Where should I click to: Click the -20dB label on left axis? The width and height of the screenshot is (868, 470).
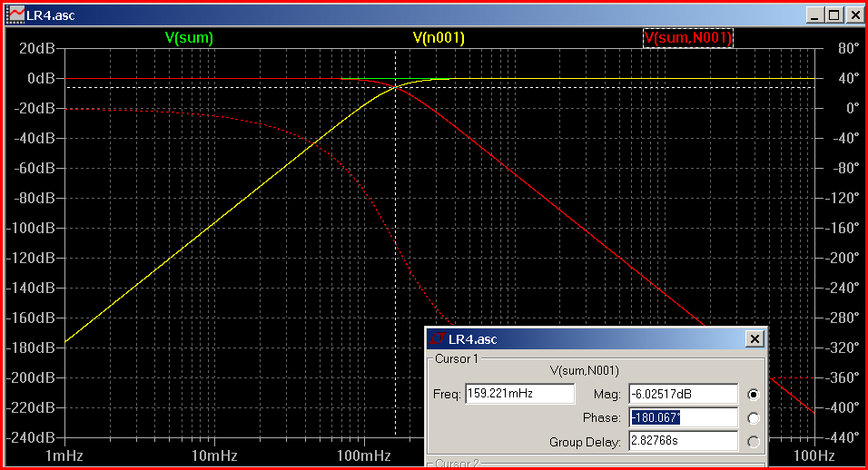click(x=35, y=108)
